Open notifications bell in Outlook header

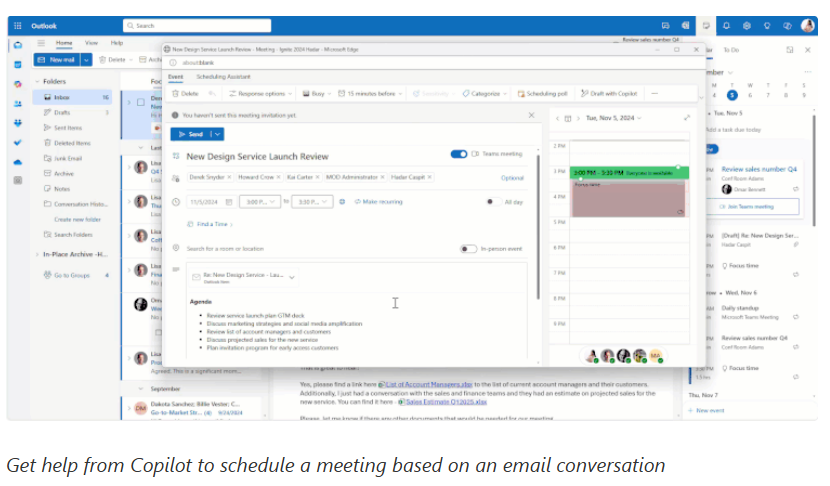(x=726, y=25)
